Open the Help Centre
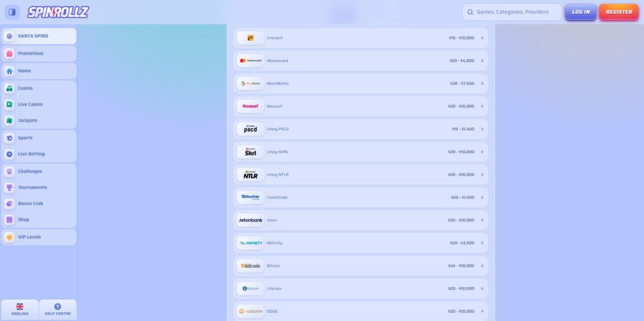Image resolution: width=644 pixels, height=321 pixels. tap(58, 310)
